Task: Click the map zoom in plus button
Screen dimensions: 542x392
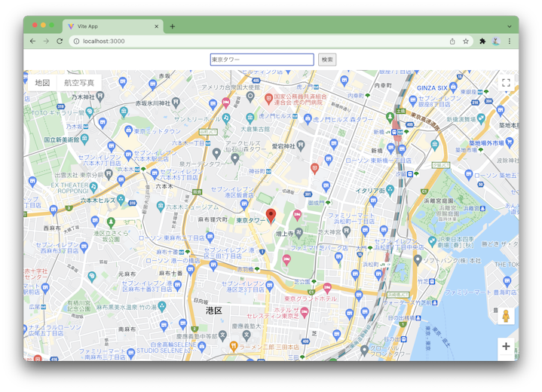Action: coord(506,347)
